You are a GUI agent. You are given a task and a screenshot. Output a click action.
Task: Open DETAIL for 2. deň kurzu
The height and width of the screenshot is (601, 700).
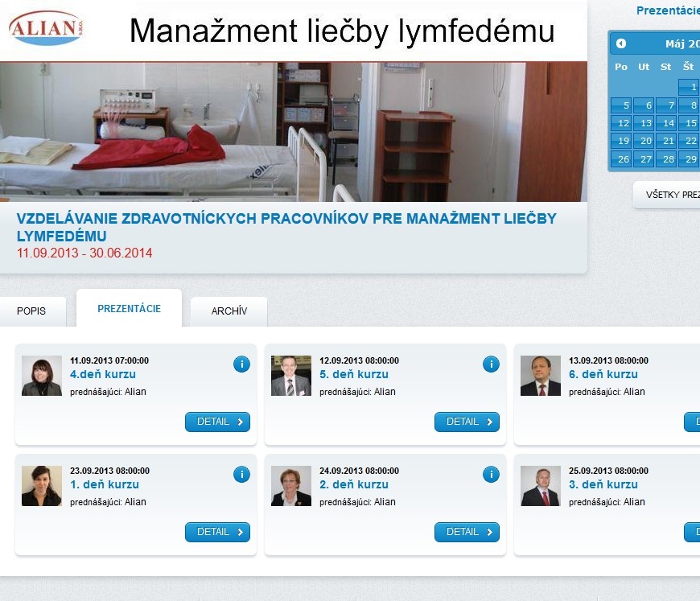click(467, 533)
